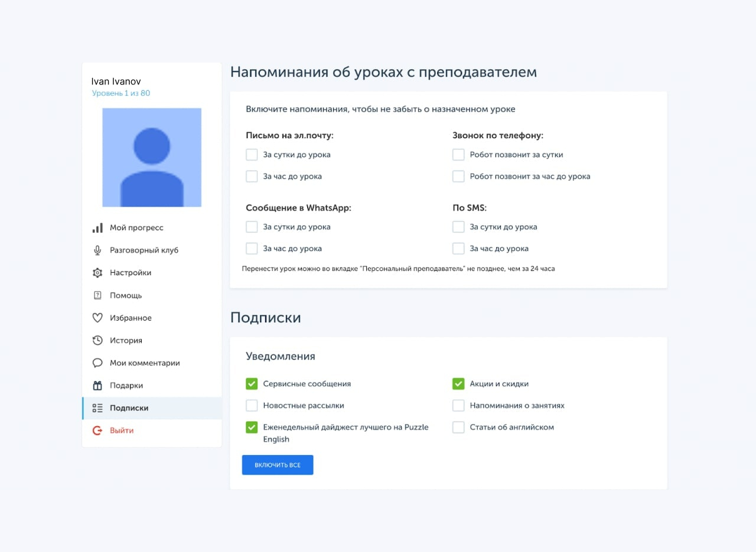
Task: Click the profile avatar image
Action: click(152, 157)
